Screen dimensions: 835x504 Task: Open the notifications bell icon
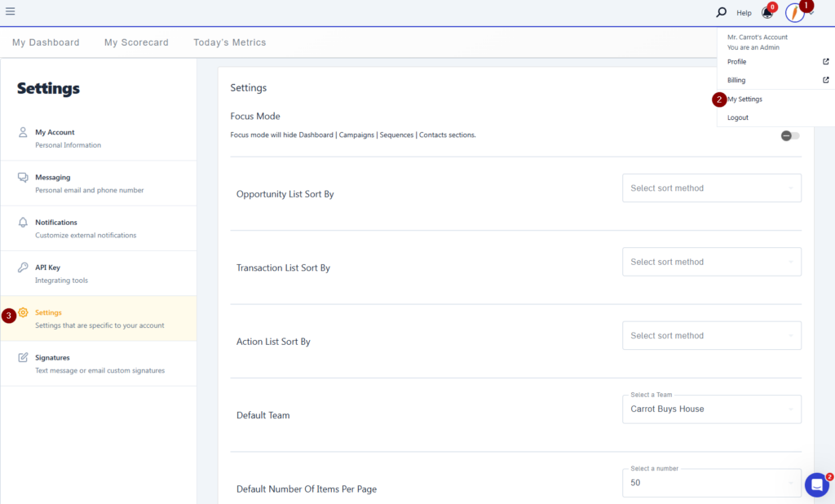point(767,13)
